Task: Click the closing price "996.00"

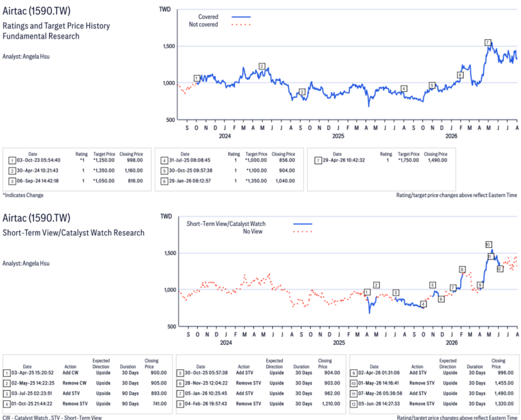Action: click(506, 373)
